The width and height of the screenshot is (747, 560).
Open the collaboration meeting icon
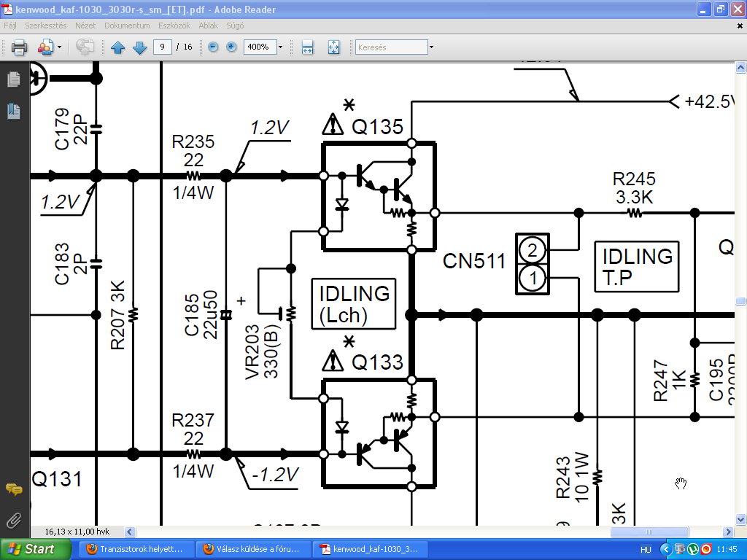coord(45,47)
